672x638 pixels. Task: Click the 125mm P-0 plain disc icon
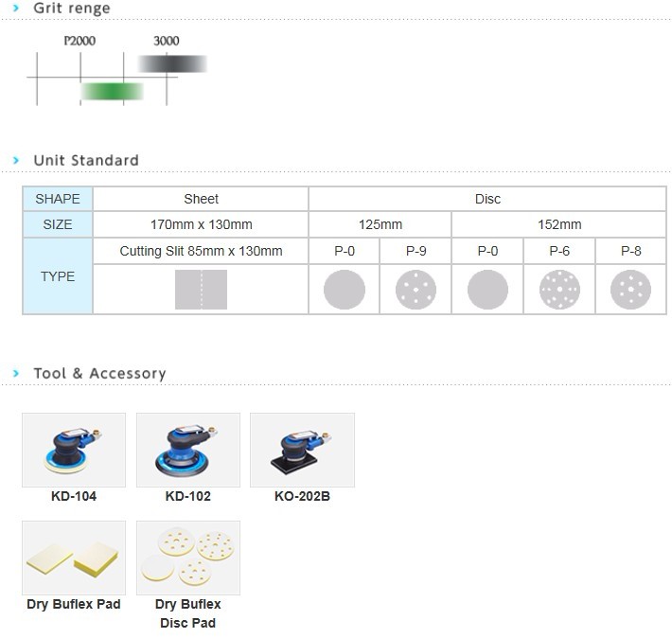pos(345,290)
